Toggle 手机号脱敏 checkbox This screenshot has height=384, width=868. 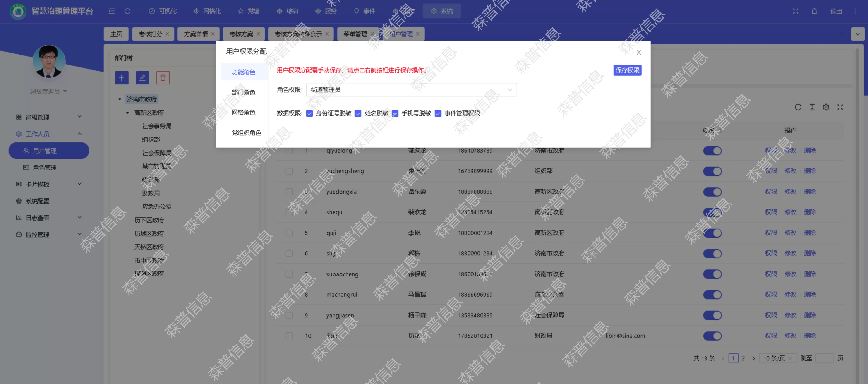click(x=395, y=113)
